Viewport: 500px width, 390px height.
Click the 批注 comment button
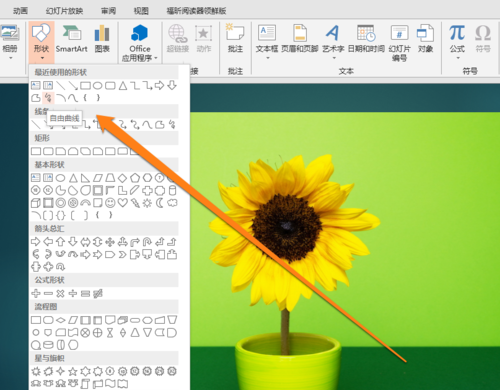(x=235, y=39)
